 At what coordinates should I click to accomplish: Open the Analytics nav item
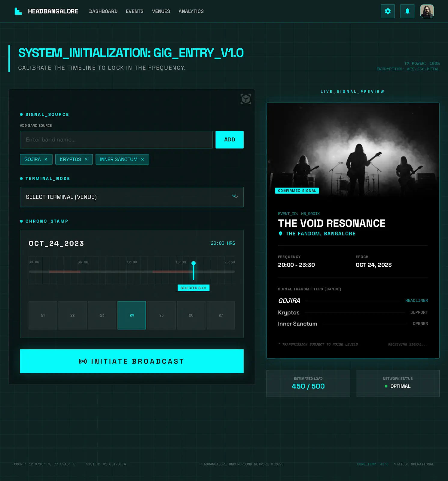point(191,11)
